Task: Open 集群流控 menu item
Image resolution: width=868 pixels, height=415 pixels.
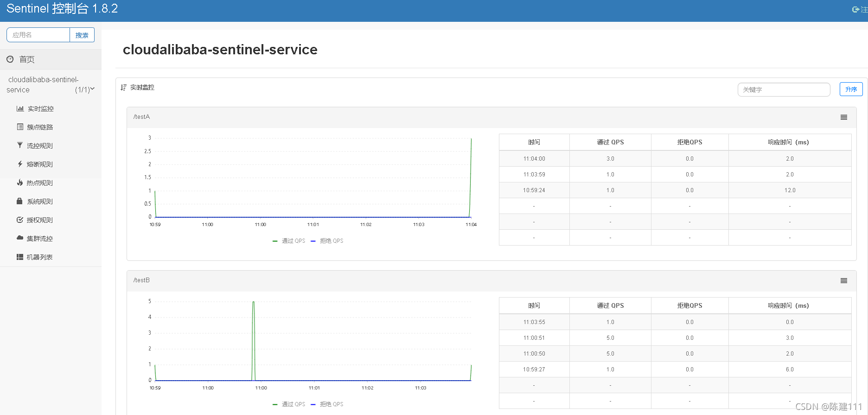Action: [x=40, y=239]
